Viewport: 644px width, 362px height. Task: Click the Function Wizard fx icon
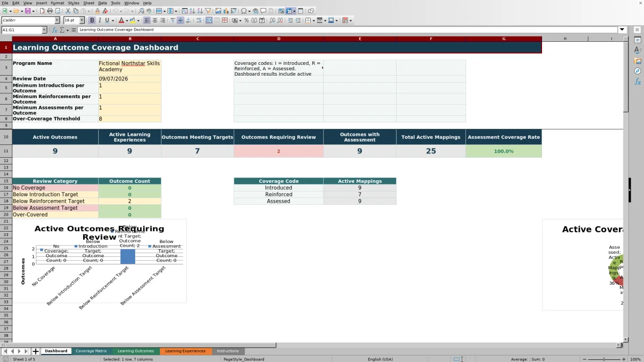pyautogui.click(x=54, y=30)
